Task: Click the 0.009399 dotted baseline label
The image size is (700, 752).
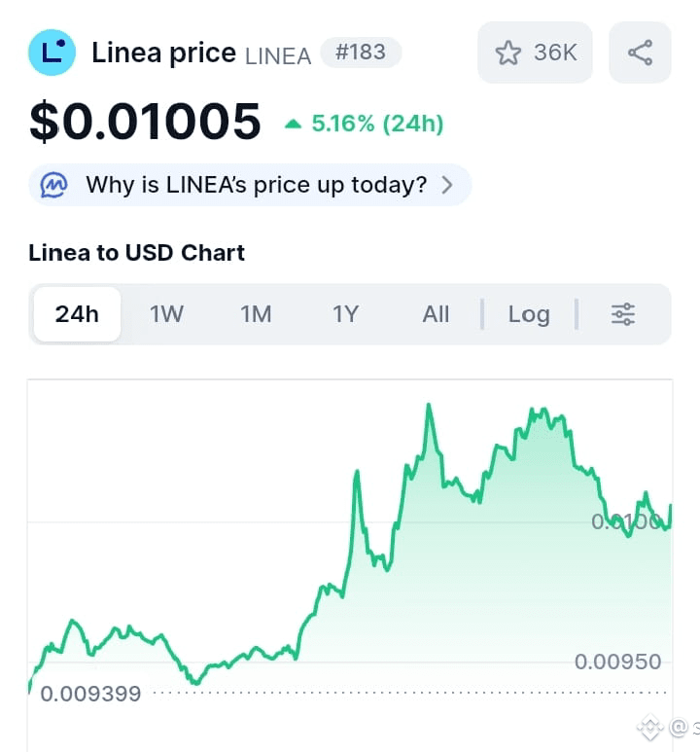Action: tap(90, 694)
